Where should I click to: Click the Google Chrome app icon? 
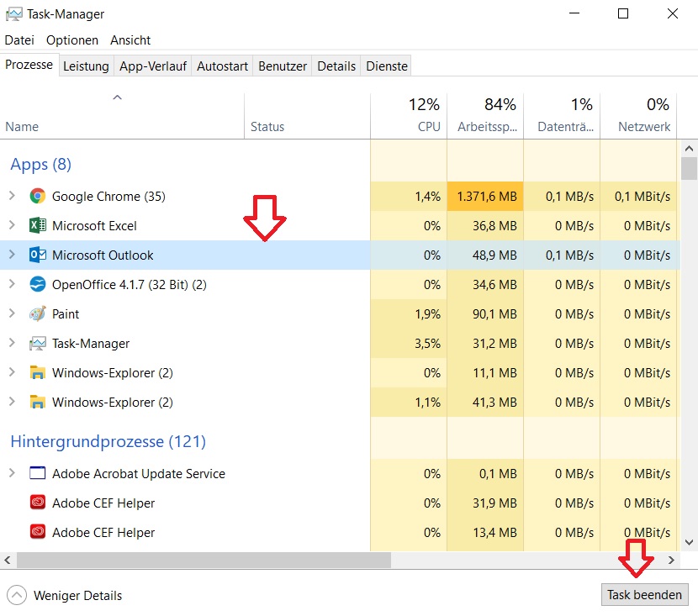pyautogui.click(x=38, y=196)
